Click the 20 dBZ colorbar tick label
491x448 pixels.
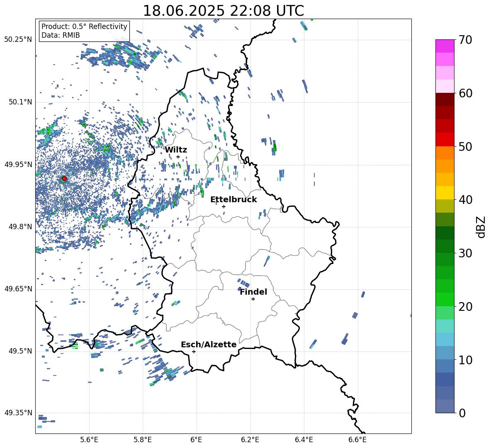tap(465, 307)
